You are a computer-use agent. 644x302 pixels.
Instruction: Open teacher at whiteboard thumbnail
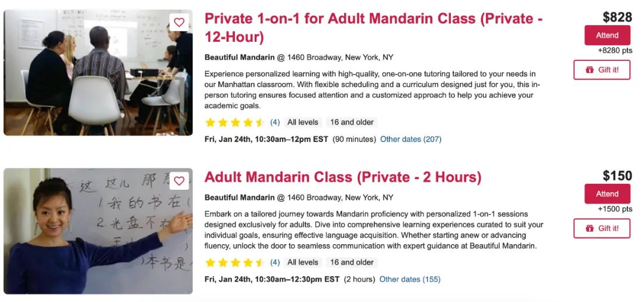[x=98, y=231]
